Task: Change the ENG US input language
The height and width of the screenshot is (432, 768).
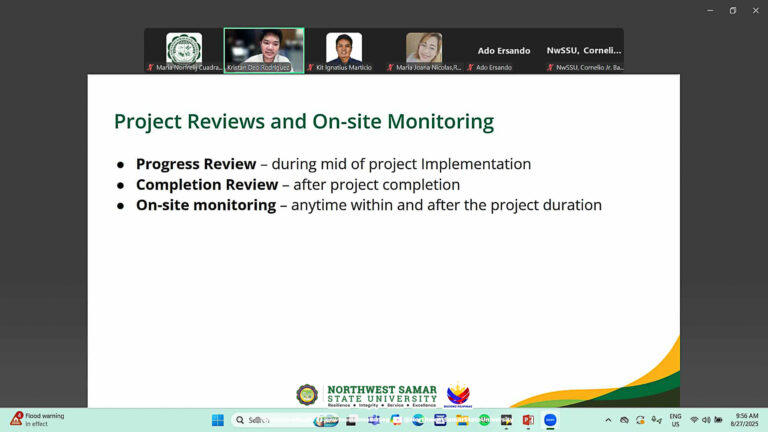Action: coord(675,420)
